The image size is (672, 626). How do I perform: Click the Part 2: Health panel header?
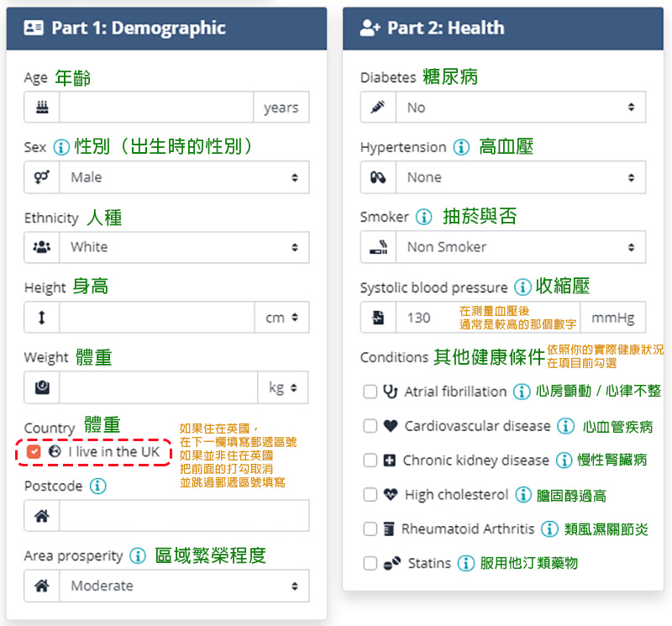pyautogui.click(x=502, y=29)
